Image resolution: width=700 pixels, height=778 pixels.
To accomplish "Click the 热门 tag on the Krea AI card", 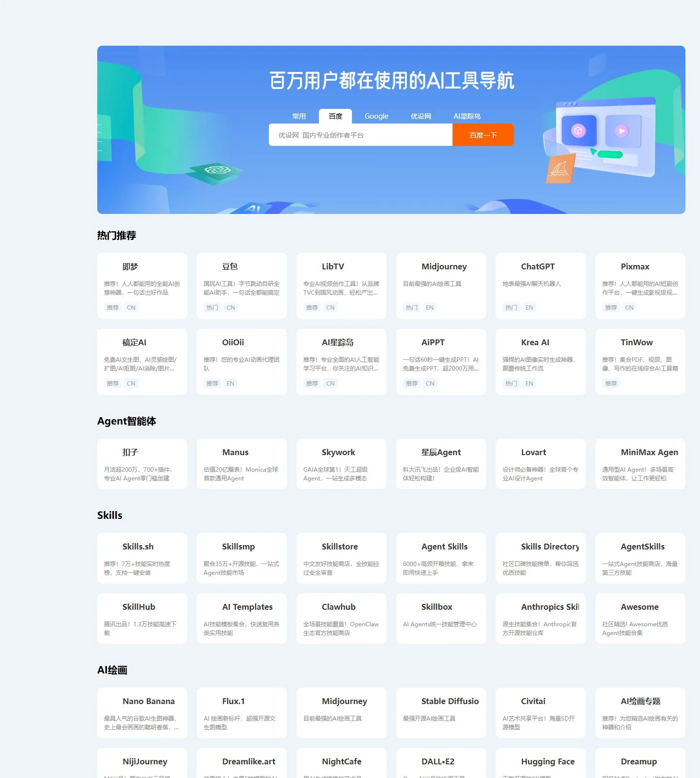I will (x=511, y=383).
